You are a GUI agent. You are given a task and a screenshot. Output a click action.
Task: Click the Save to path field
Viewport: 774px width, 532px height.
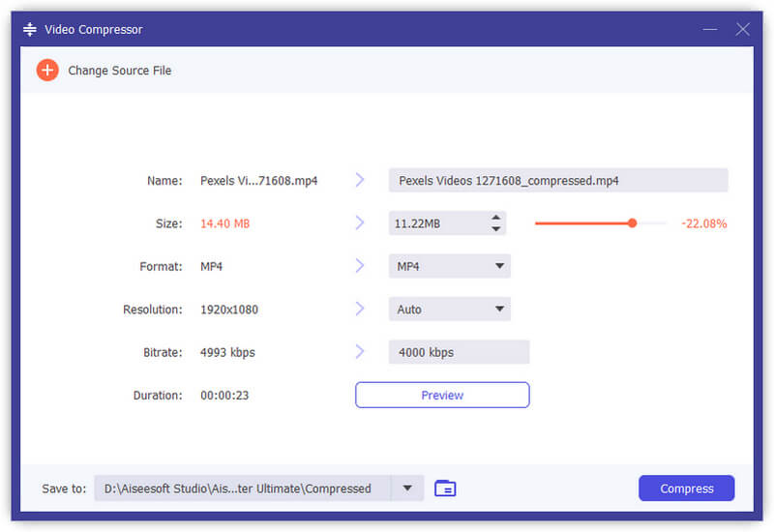tap(243, 488)
